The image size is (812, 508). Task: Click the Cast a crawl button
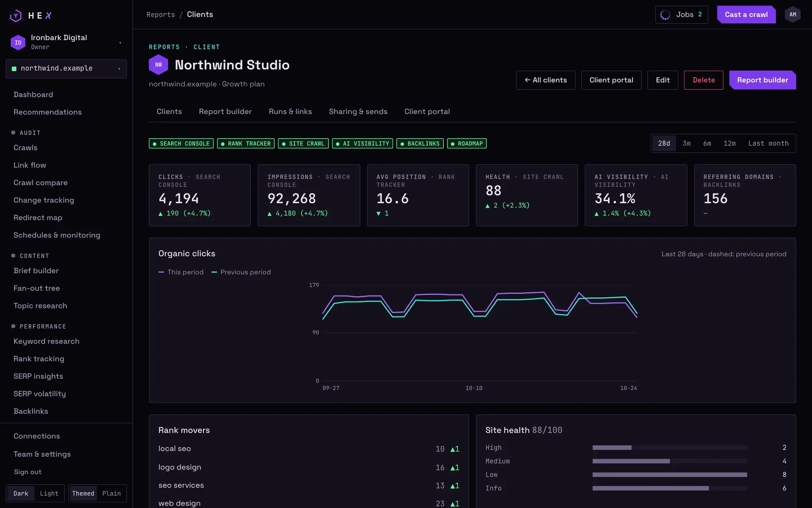[746, 15]
